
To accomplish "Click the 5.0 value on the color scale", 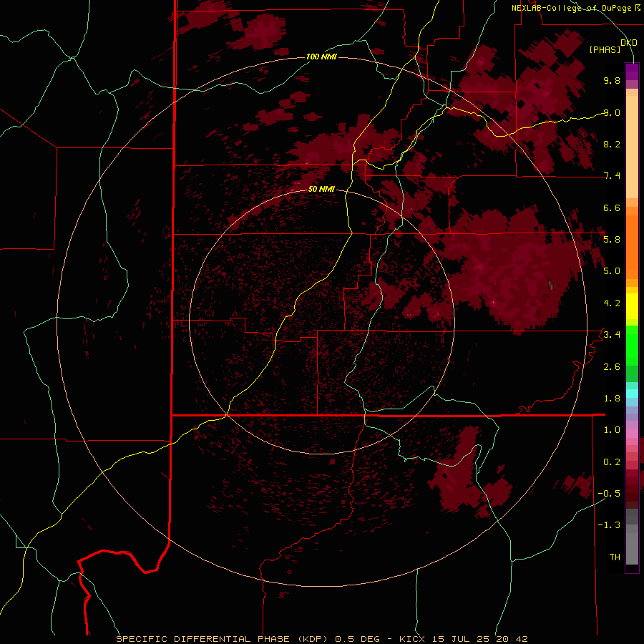I will point(612,271).
